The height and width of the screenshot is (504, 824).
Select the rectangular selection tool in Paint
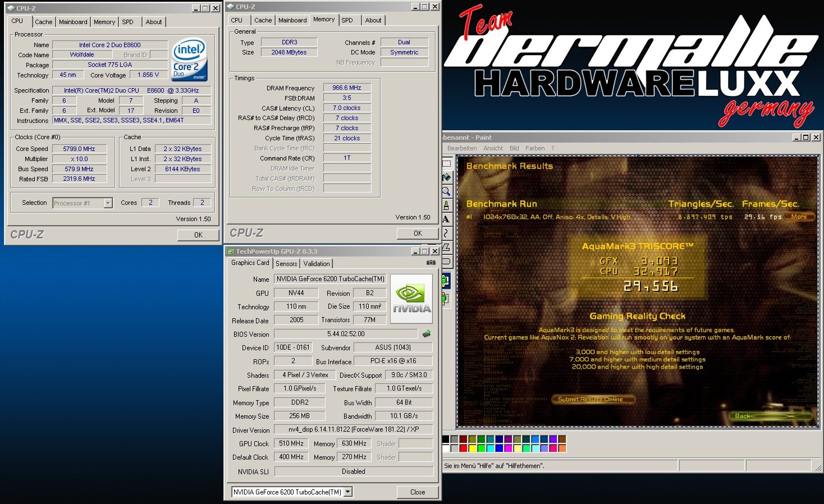447,163
